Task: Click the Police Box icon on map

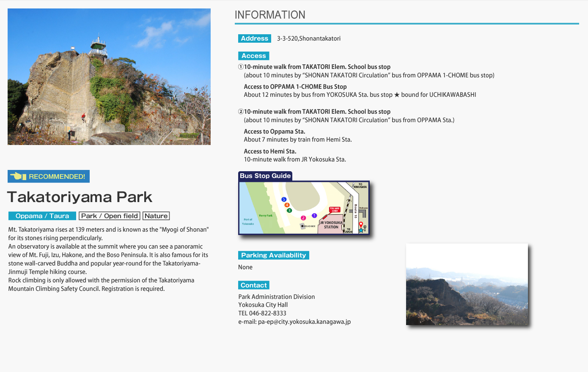Action: [302, 226]
